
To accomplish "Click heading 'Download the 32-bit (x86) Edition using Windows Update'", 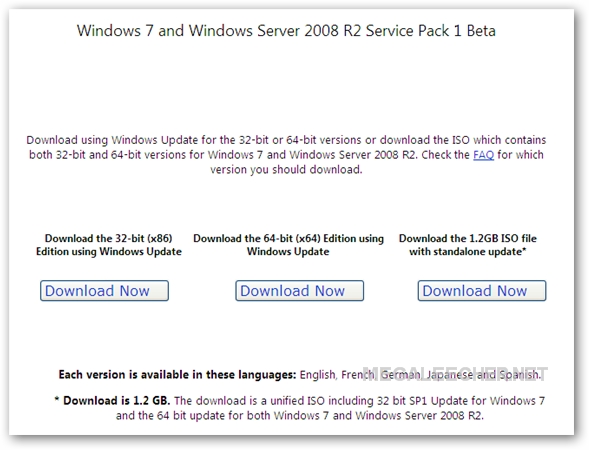I will click(109, 245).
